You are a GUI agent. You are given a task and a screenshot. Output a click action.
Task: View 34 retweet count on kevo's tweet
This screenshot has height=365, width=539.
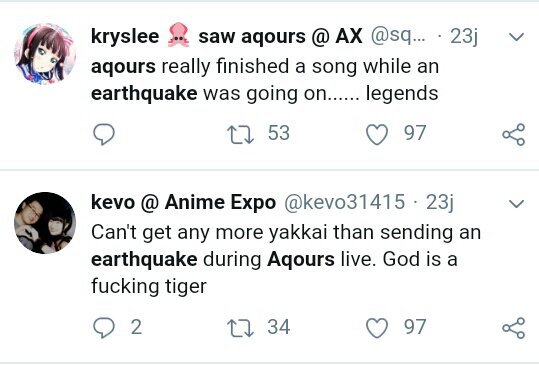pyautogui.click(x=279, y=327)
